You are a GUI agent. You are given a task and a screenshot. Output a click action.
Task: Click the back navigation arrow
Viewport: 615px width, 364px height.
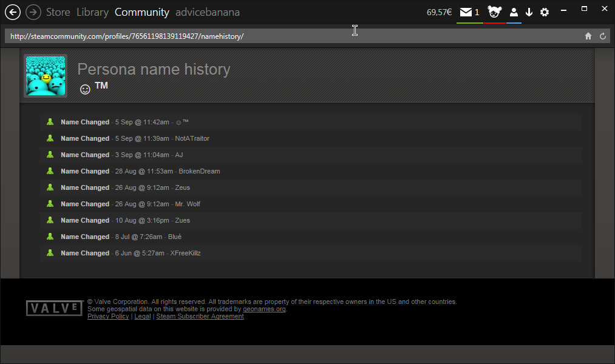pyautogui.click(x=12, y=12)
